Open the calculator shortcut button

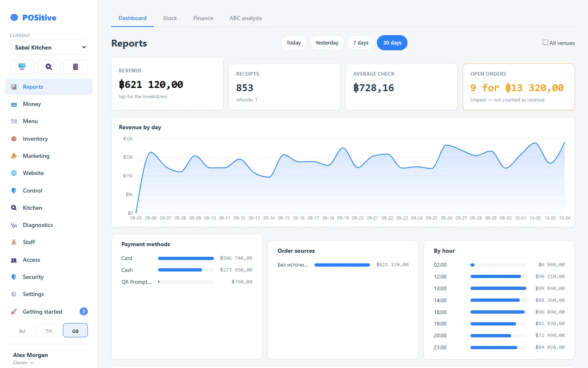[x=76, y=67]
